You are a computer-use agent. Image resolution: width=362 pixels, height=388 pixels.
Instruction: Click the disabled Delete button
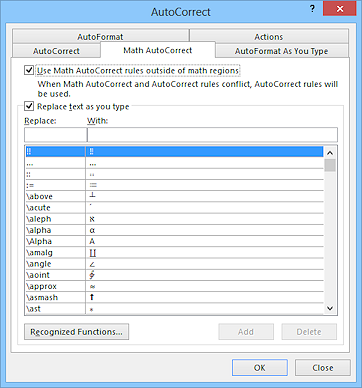[309, 332]
